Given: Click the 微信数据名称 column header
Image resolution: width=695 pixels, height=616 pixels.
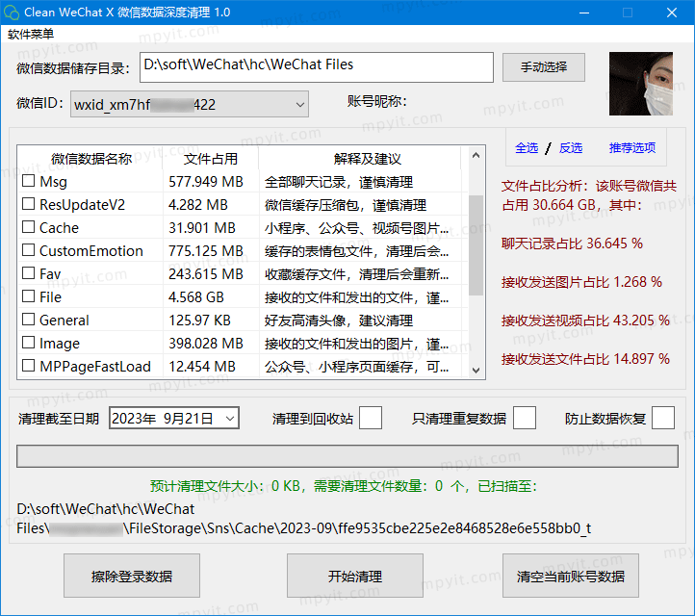Looking at the screenshot, I should click(90, 159).
